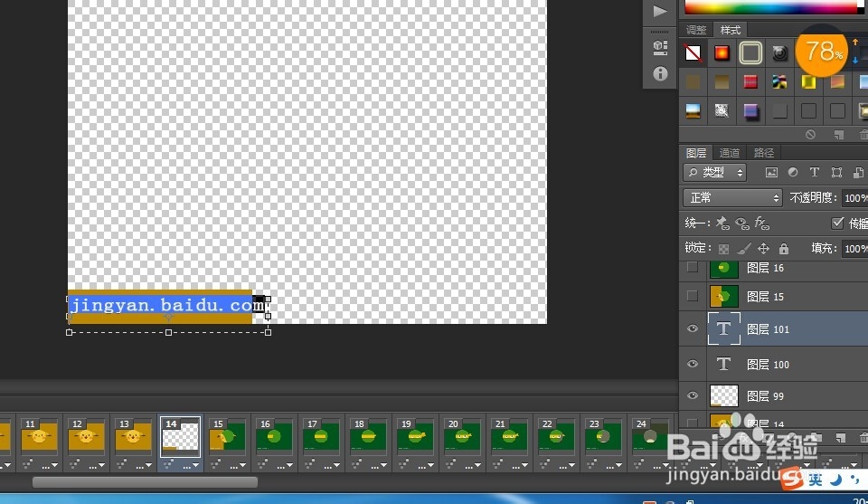Switch to the 调整 tab

(x=696, y=30)
